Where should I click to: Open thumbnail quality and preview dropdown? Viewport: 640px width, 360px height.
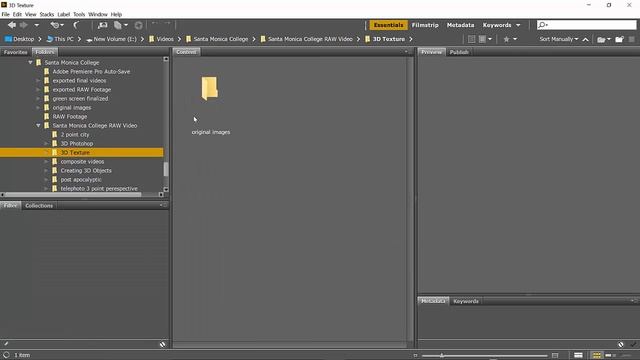tap(485, 39)
